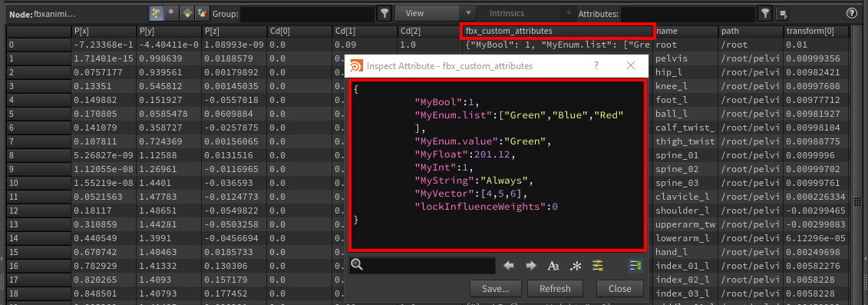
Task: Expand the View dropdown arrow button
Action: click(469, 13)
